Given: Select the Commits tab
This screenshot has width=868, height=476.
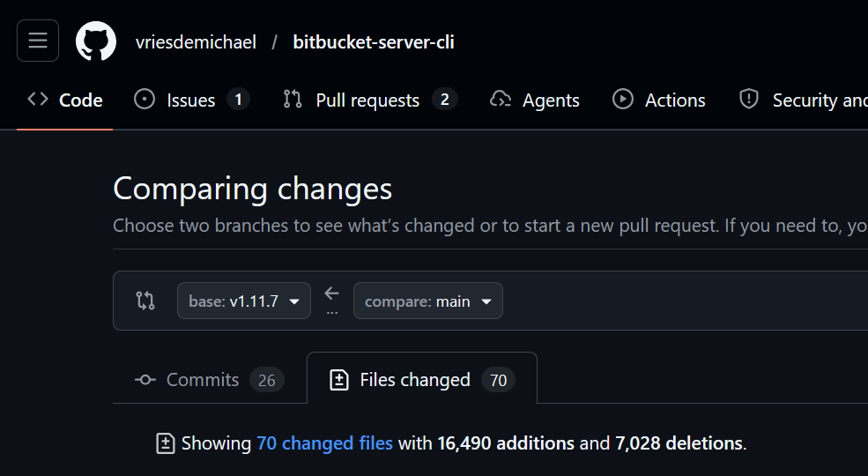Looking at the screenshot, I should 203,380.
